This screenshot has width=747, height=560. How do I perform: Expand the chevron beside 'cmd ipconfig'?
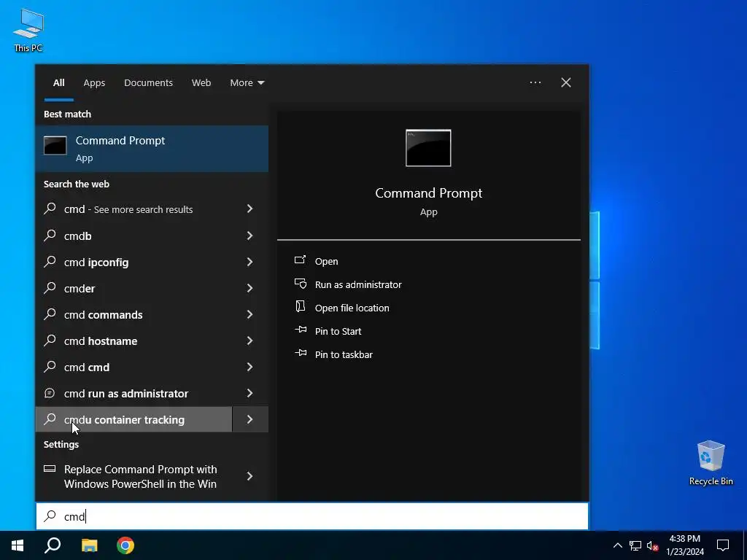click(249, 262)
